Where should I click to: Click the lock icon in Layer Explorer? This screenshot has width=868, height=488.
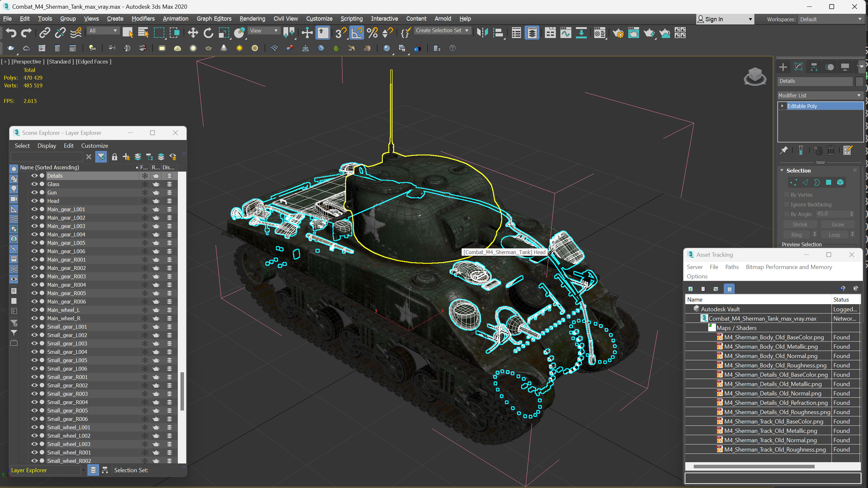point(115,157)
